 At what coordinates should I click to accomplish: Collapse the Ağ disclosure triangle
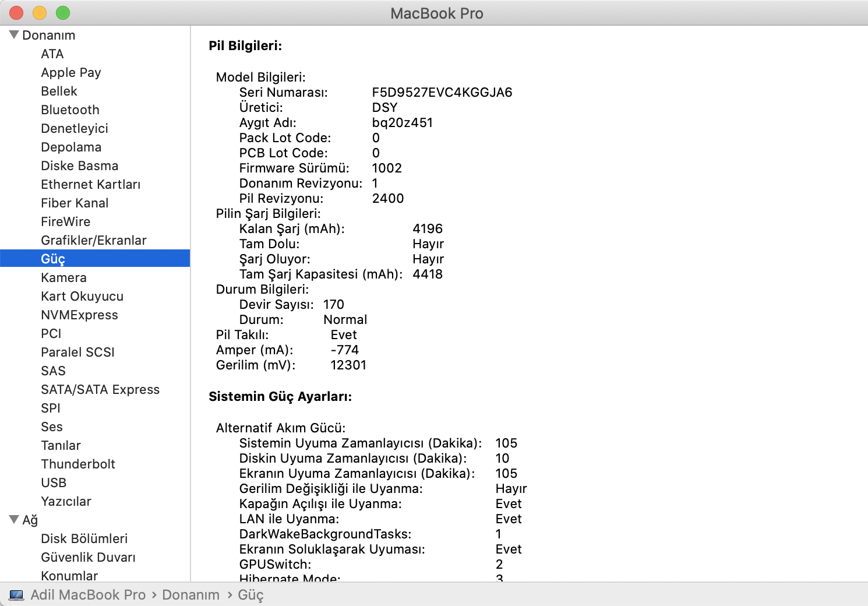(14, 519)
